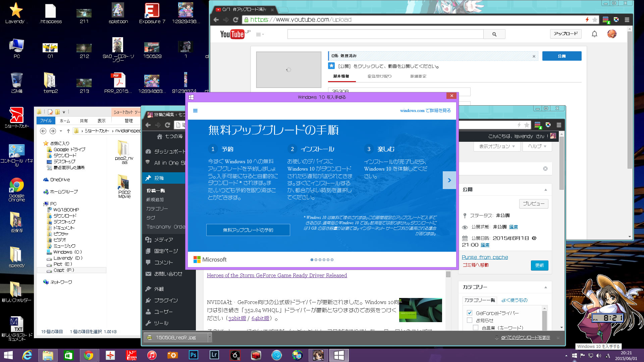Screen dimensions: 644x362
Task: Switch to the 収益受け取り tab on YouTube
Action: tap(379, 76)
